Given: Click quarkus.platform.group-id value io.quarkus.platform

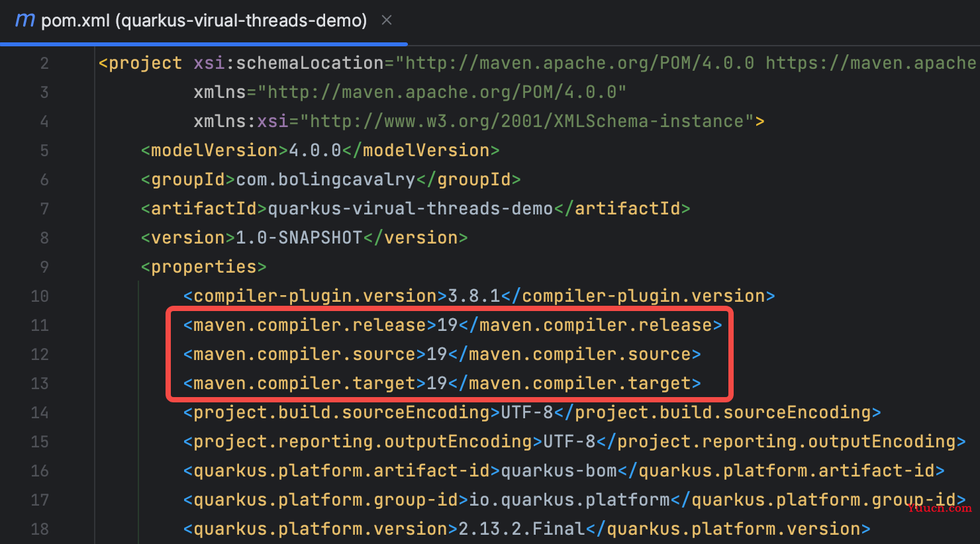Looking at the screenshot, I should (x=569, y=500).
